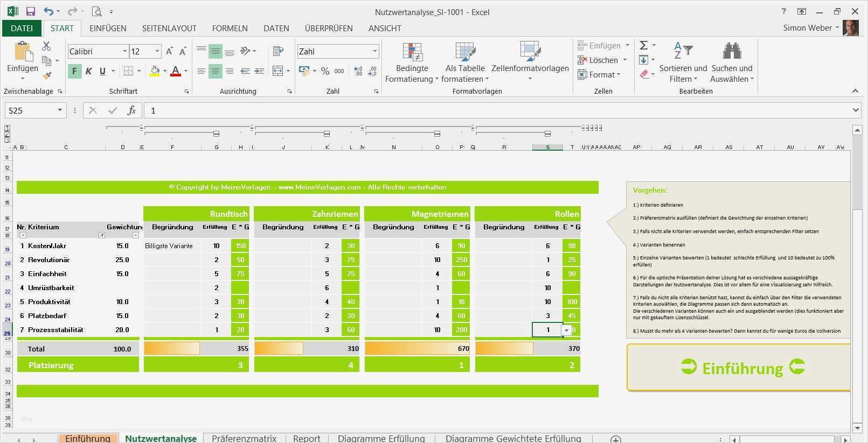Viewport: 868px width, 443px height.
Task: Click the decrease decimal places icon
Action: [372, 71]
